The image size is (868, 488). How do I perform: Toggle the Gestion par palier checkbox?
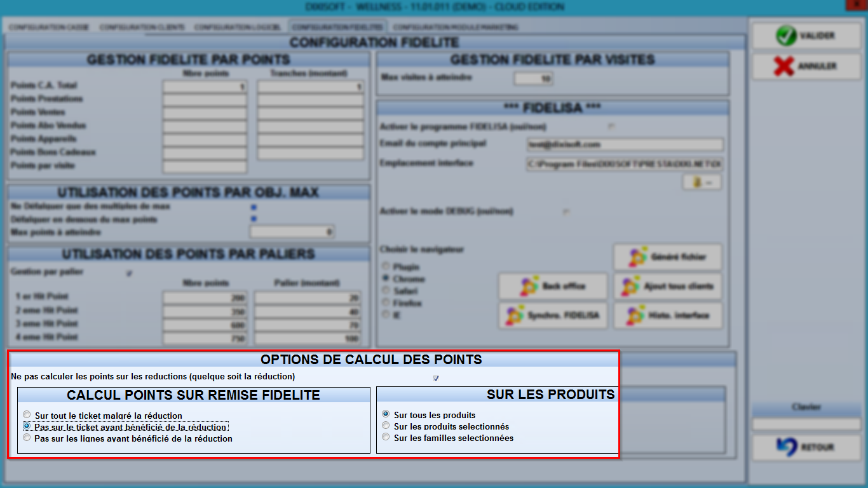[x=130, y=273]
